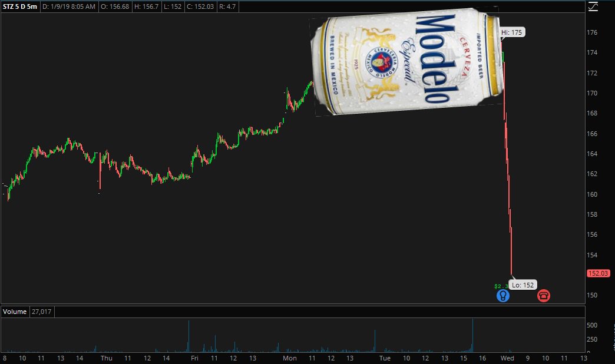Click the 250 volume axis label
The width and height of the screenshot is (615, 364).
click(592, 339)
